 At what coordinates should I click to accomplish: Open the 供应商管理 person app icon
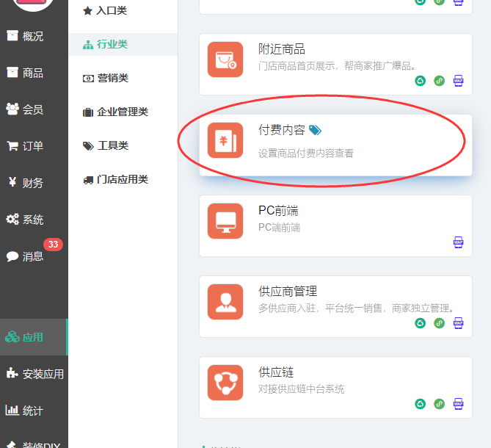[x=225, y=302]
